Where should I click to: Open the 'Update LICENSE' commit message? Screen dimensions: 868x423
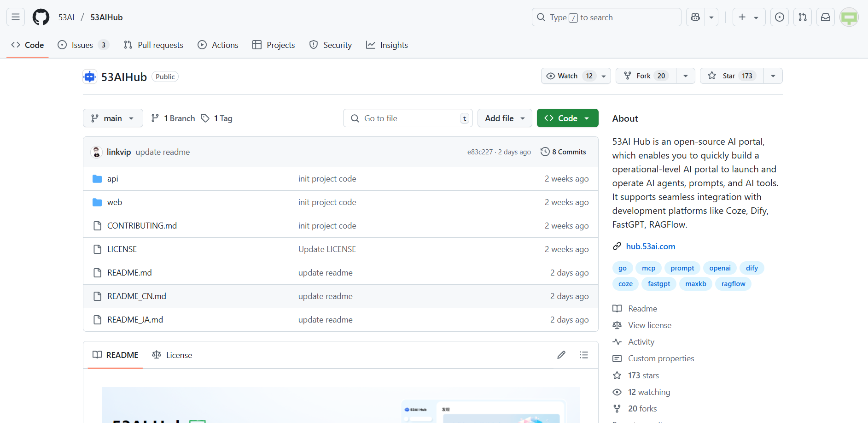[327, 249]
